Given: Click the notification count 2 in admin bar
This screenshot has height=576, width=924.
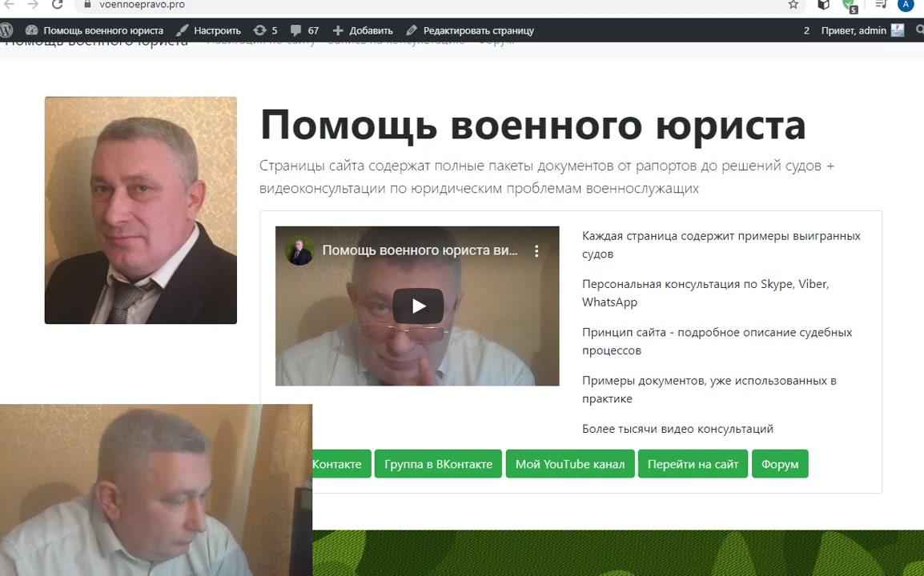Looking at the screenshot, I should click(806, 30).
